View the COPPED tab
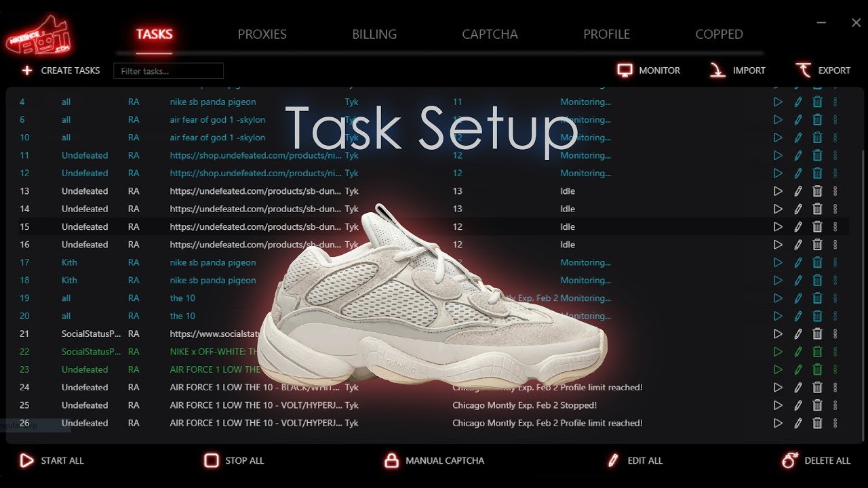Image resolution: width=868 pixels, height=488 pixels. tap(719, 34)
